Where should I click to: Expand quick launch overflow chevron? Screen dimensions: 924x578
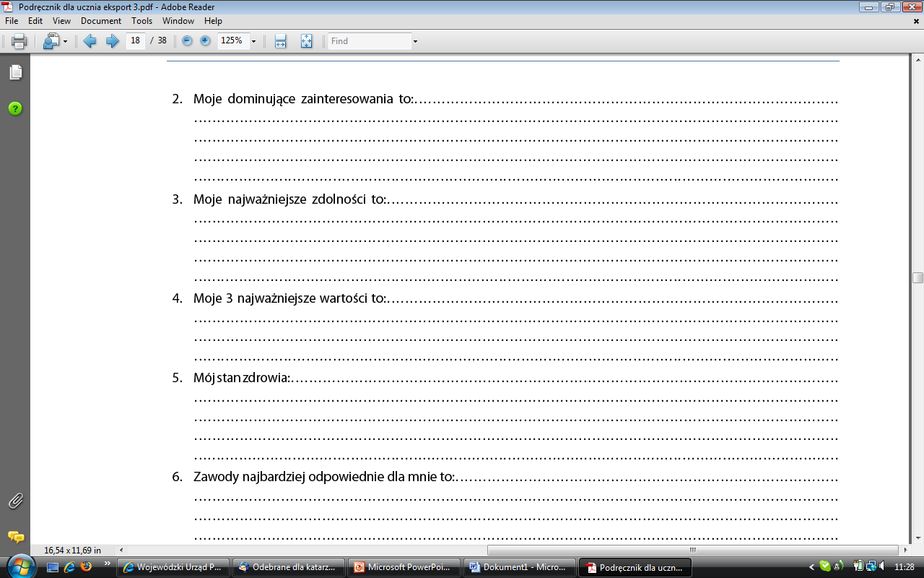pos(108,564)
